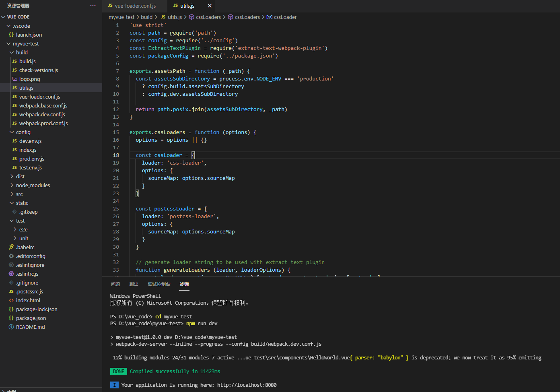Open launch.json file
The width and height of the screenshot is (560, 392).
51,35
